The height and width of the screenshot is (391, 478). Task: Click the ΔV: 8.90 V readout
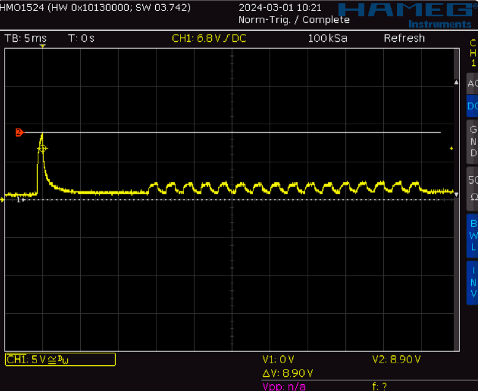click(288, 373)
